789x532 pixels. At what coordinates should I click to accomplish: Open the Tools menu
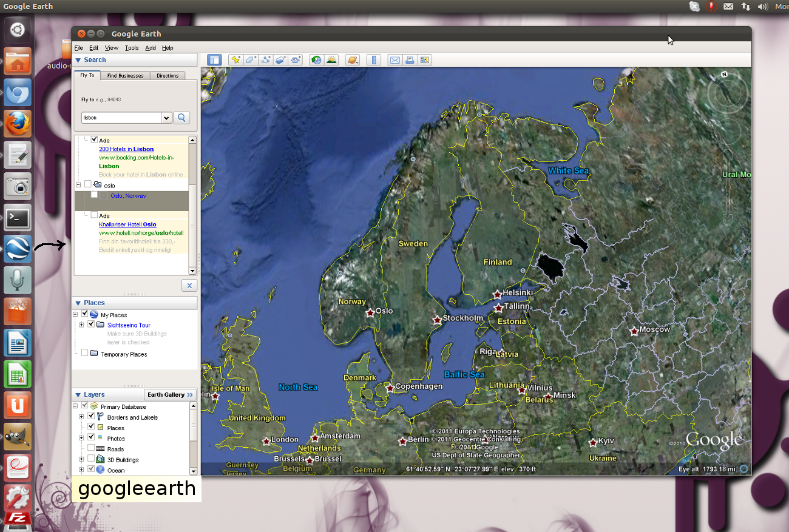(132, 48)
